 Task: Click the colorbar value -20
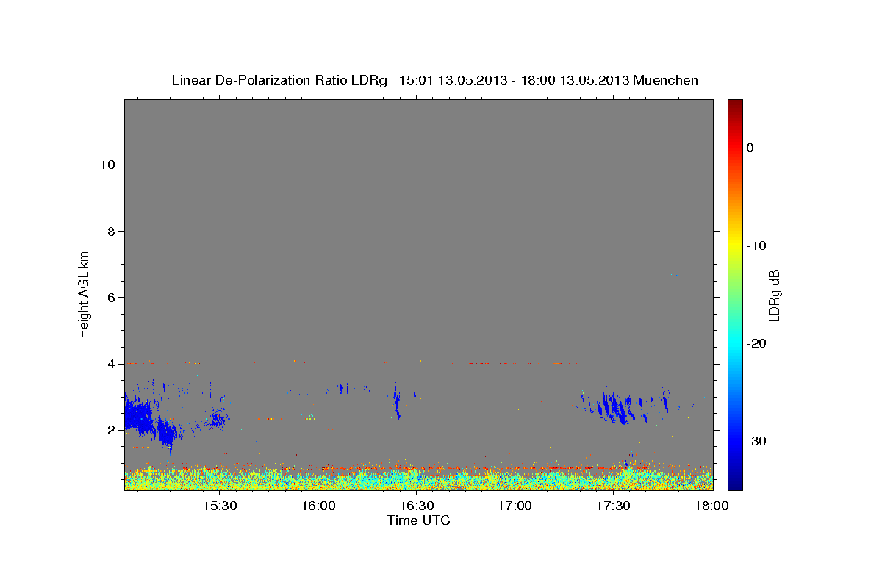coord(757,343)
